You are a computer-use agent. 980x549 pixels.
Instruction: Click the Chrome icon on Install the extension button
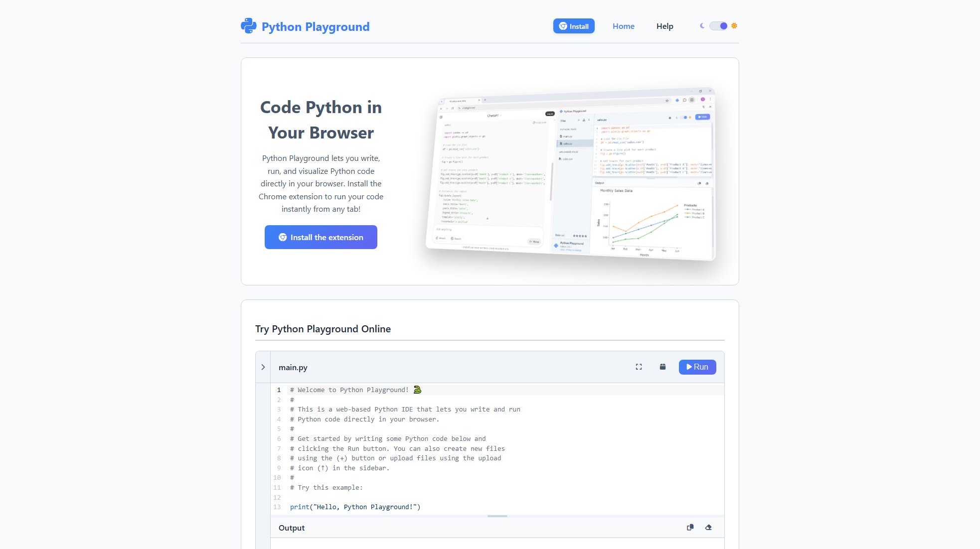283,237
